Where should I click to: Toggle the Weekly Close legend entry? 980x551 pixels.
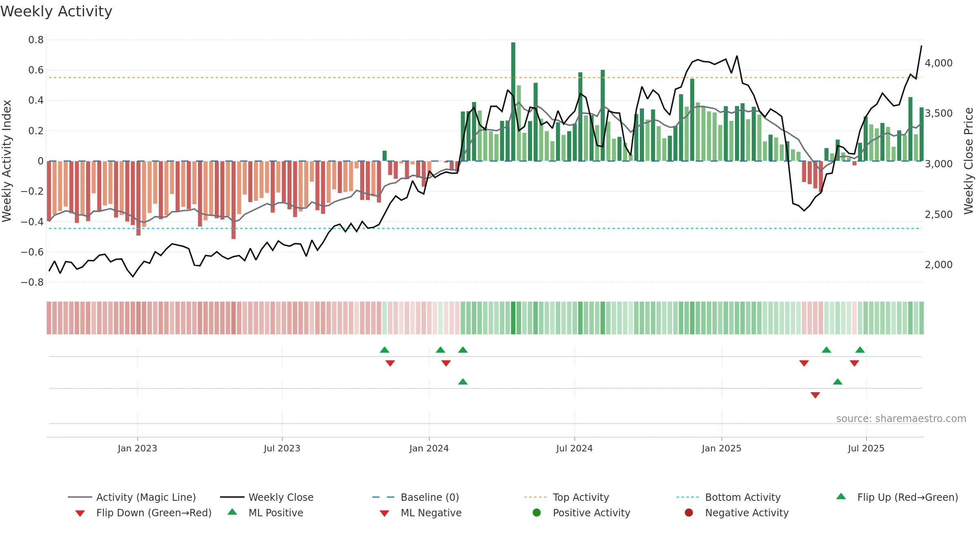pyautogui.click(x=267, y=497)
